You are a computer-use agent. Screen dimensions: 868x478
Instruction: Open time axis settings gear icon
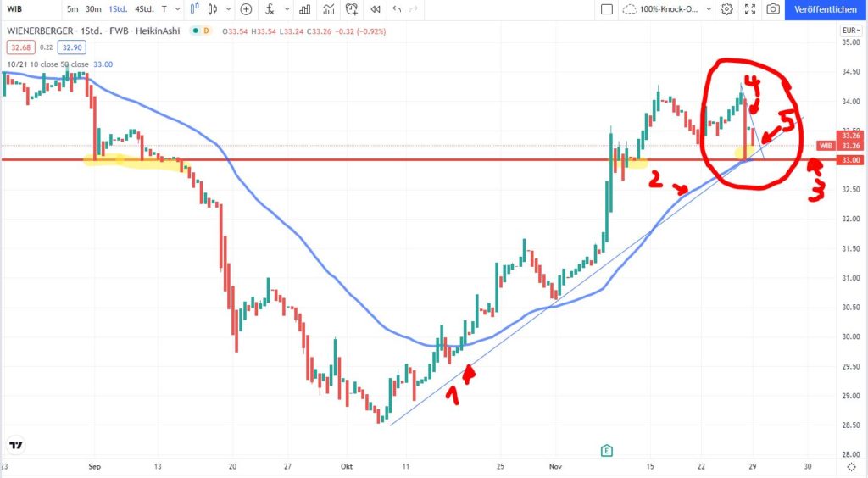click(851, 467)
